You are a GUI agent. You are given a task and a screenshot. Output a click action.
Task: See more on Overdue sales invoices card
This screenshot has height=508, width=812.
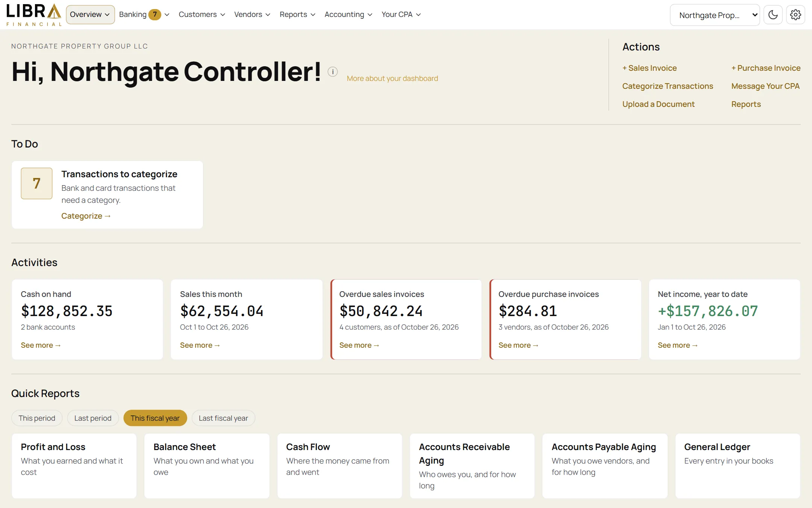pyautogui.click(x=359, y=345)
